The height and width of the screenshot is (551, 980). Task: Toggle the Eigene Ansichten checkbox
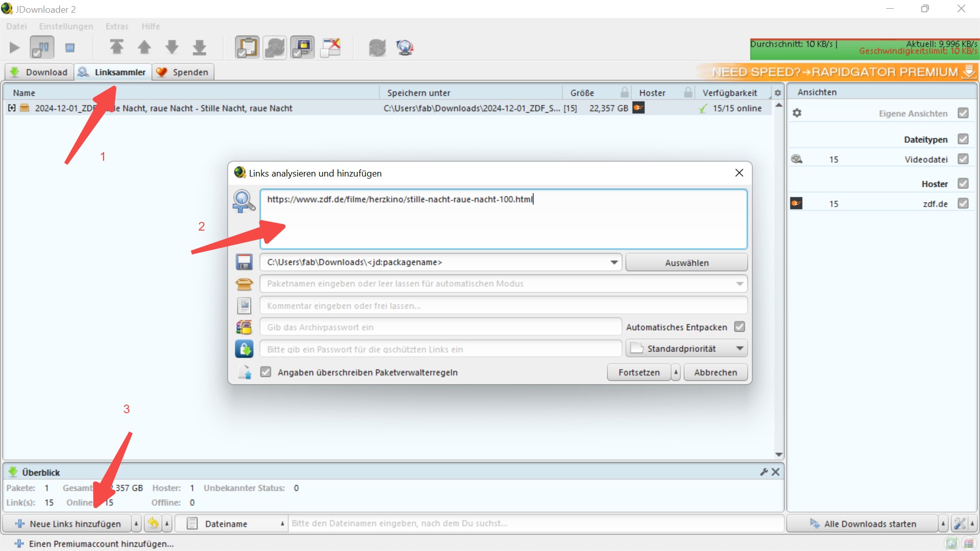coord(963,113)
